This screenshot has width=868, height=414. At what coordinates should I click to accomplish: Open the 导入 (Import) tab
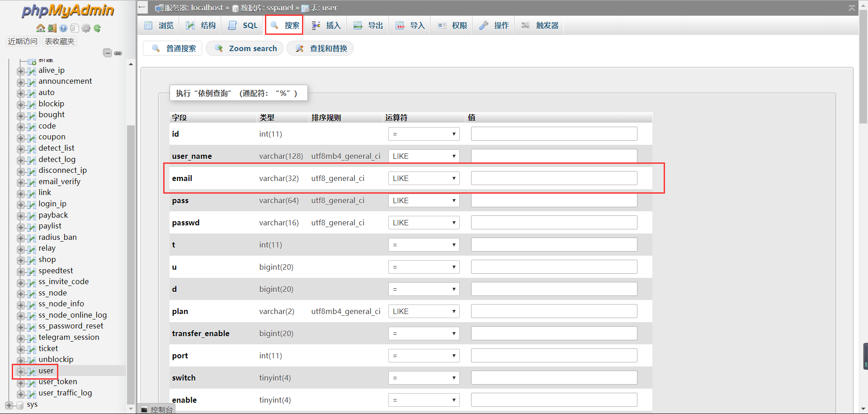(410, 25)
